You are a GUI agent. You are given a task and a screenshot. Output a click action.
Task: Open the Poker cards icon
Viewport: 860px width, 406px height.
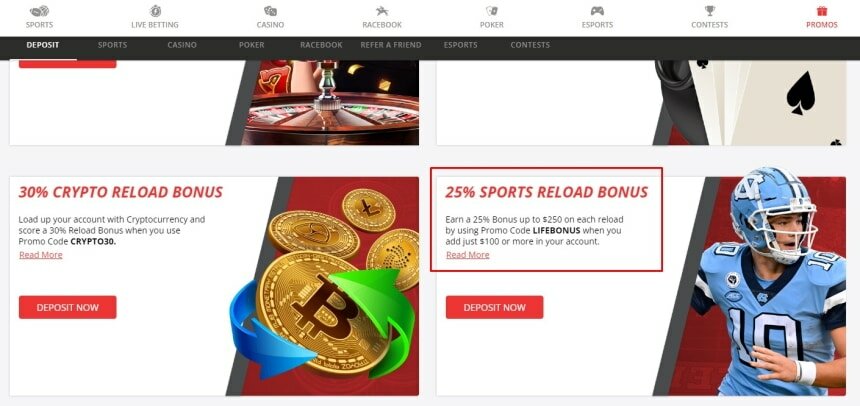(x=492, y=11)
